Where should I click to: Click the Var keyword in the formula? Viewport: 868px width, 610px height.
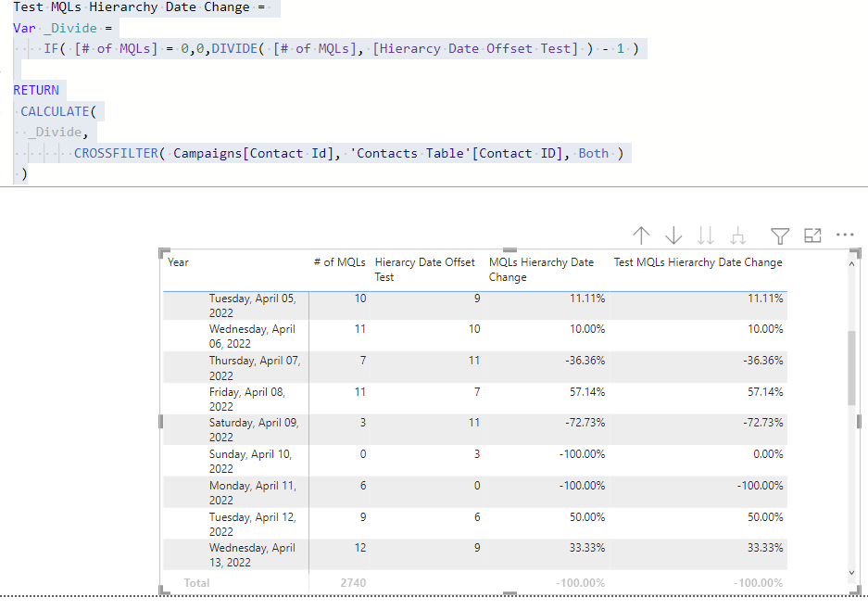point(24,28)
